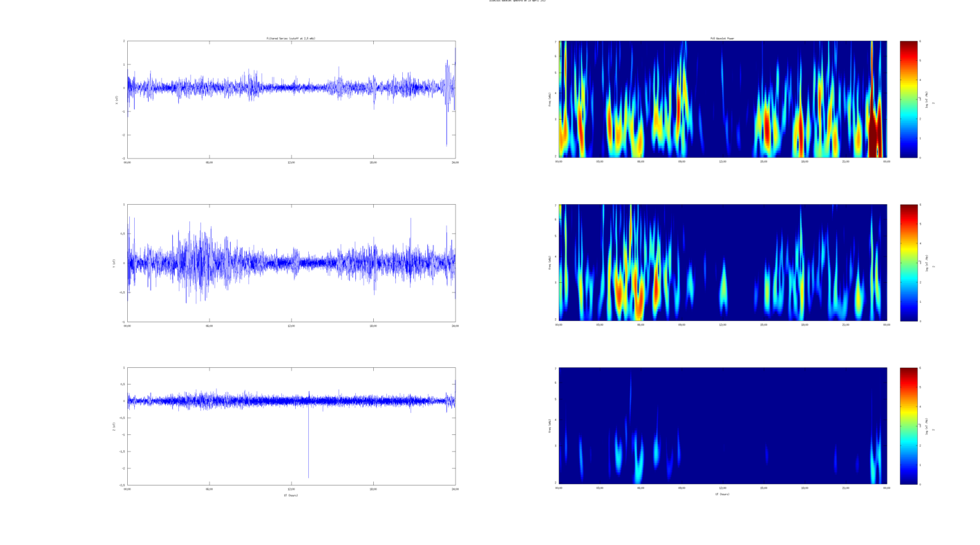Click the page title at the top
980x545 pixels.
(x=518, y=1)
